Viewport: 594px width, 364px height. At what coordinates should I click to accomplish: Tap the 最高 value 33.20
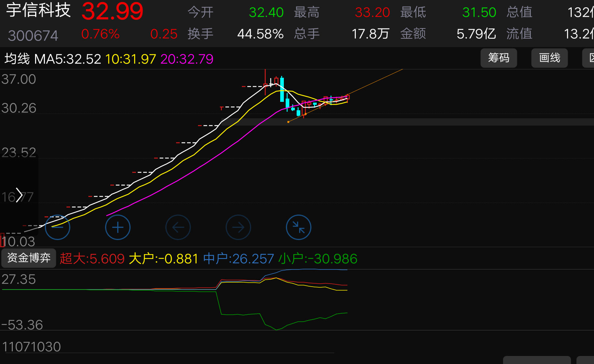(x=372, y=13)
